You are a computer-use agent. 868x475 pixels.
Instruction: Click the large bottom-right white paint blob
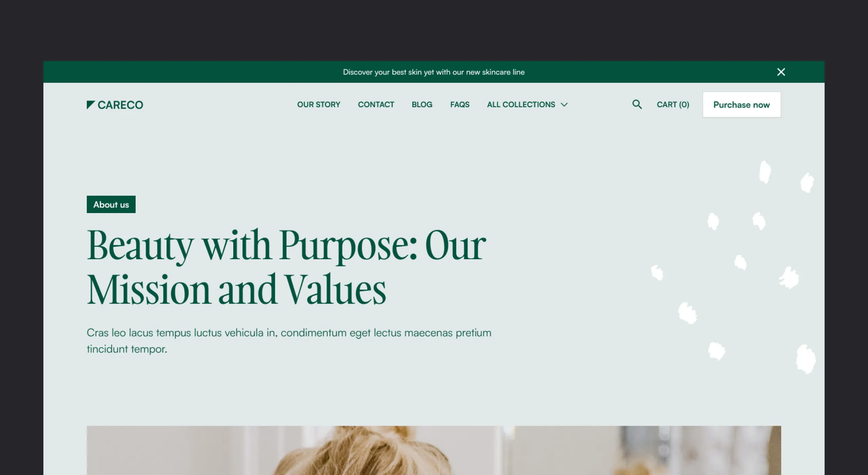[x=806, y=359]
